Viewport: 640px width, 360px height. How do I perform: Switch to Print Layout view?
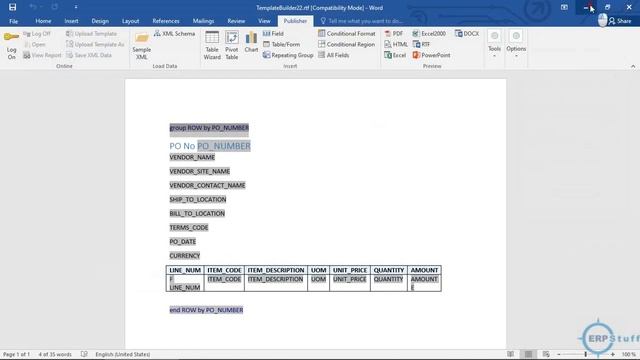528,354
